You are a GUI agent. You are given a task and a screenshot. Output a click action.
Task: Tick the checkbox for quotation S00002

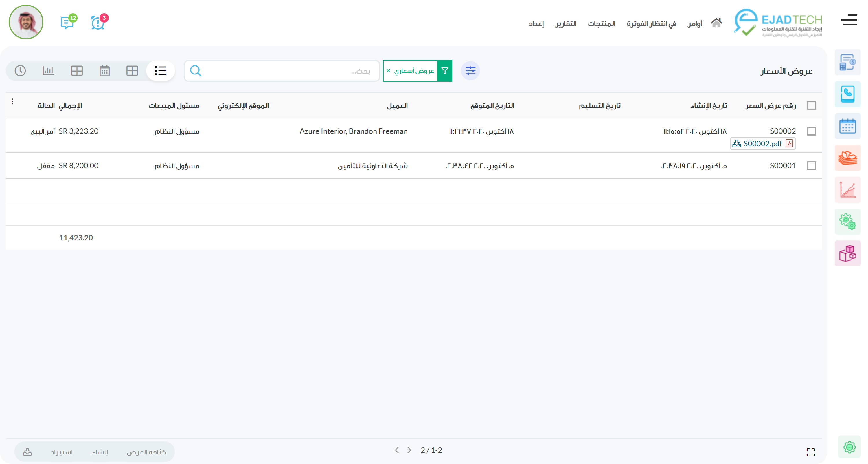click(x=811, y=131)
